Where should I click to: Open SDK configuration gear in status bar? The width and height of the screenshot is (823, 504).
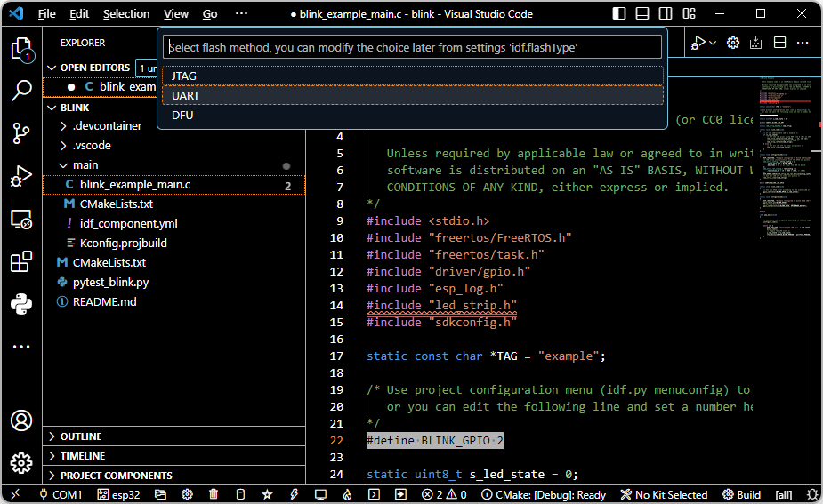(188, 494)
